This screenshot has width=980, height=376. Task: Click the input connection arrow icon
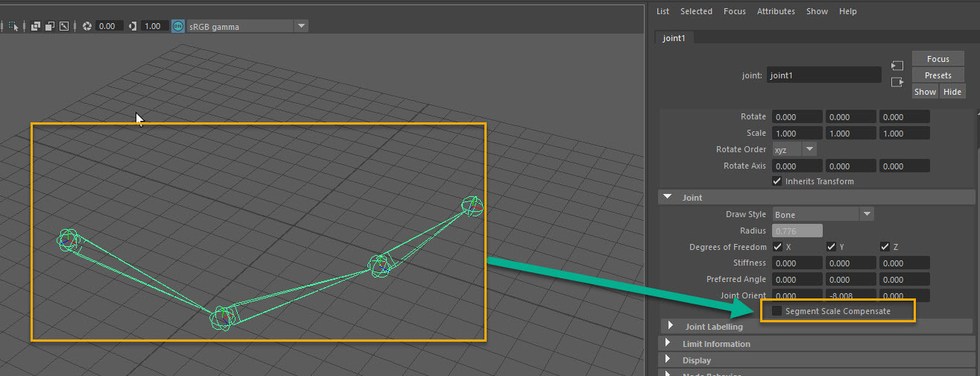click(897, 66)
